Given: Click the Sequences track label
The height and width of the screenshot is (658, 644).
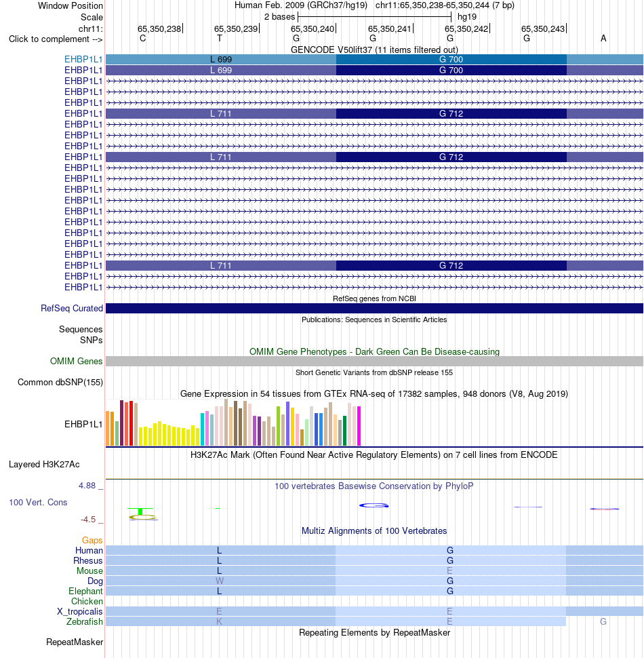Looking at the screenshot, I should [81, 330].
